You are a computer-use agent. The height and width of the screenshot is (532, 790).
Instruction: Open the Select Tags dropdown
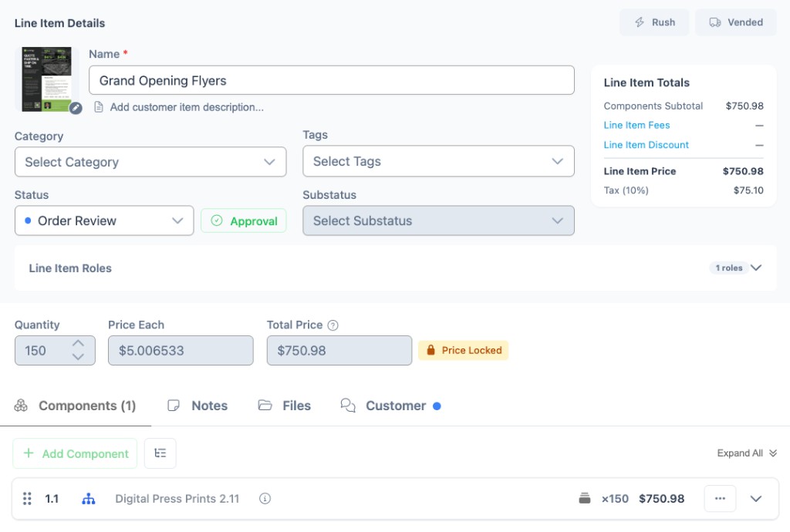(438, 161)
